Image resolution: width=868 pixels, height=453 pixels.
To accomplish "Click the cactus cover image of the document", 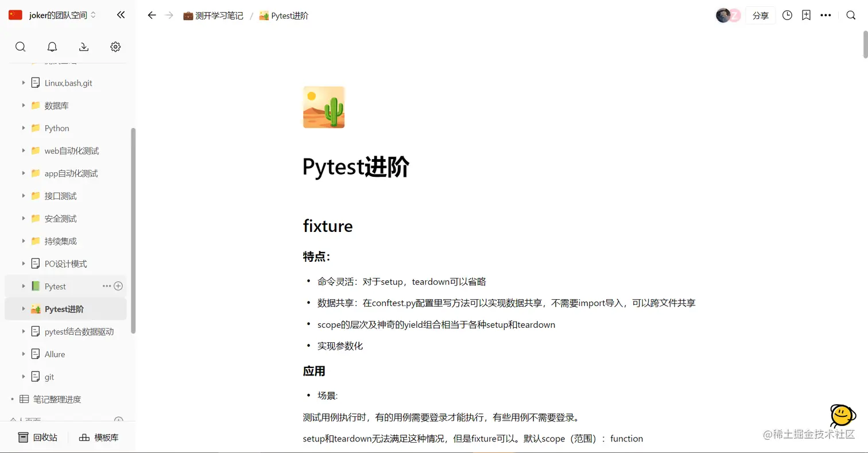I will [x=323, y=107].
